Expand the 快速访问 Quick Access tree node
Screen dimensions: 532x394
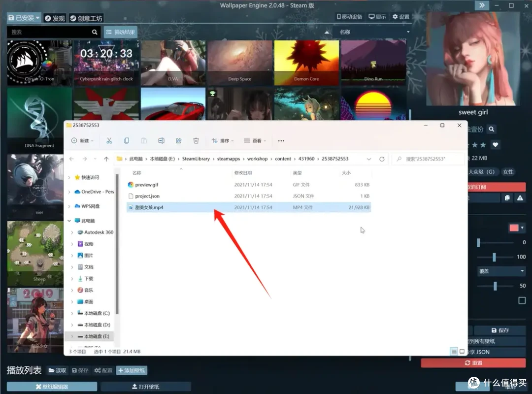point(69,177)
